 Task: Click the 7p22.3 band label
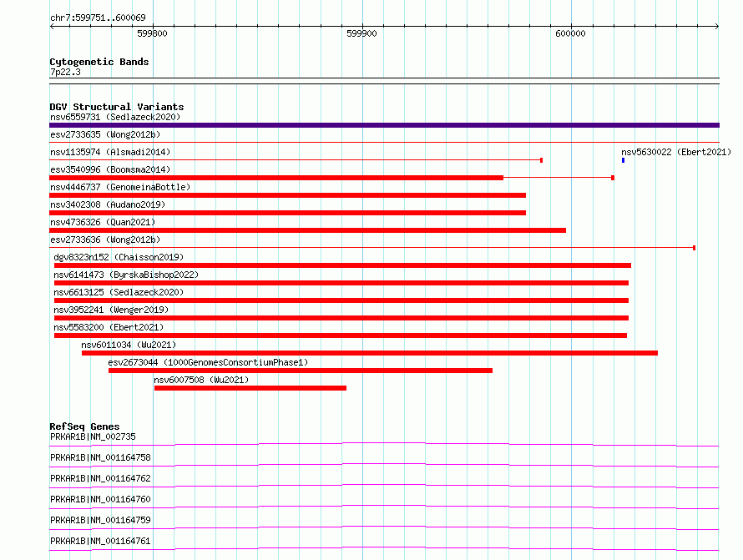coord(65,72)
